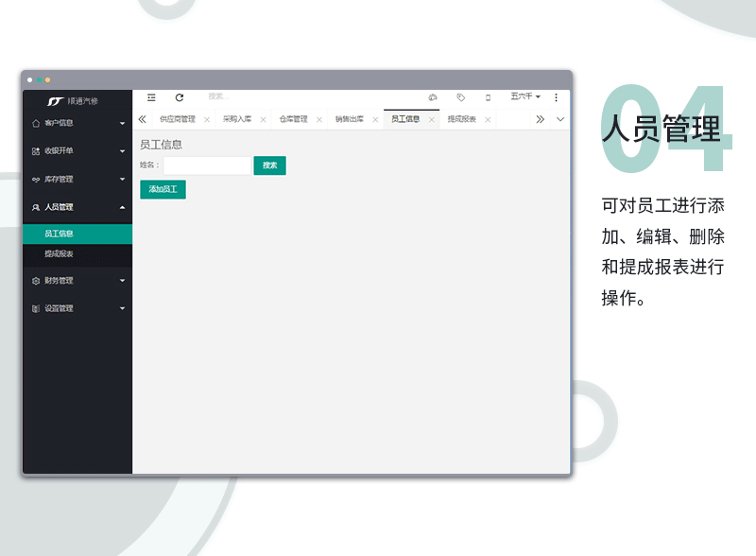
Task: Expand the 客户信息 sidebar menu
Action: (x=77, y=123)
